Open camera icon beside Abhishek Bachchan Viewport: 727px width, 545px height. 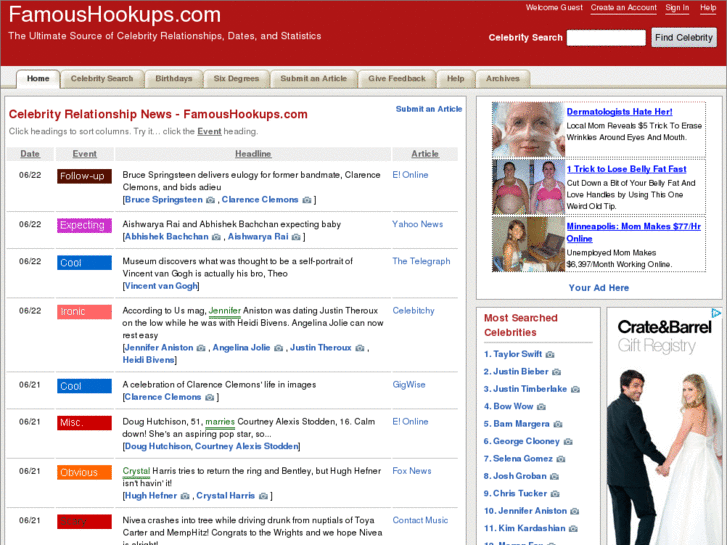coord(216,237)
